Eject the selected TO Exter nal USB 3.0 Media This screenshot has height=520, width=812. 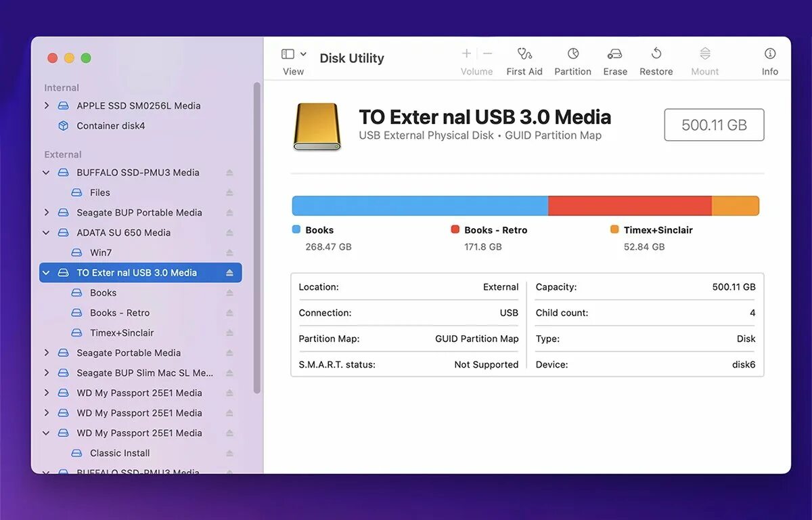pos(229,273)
